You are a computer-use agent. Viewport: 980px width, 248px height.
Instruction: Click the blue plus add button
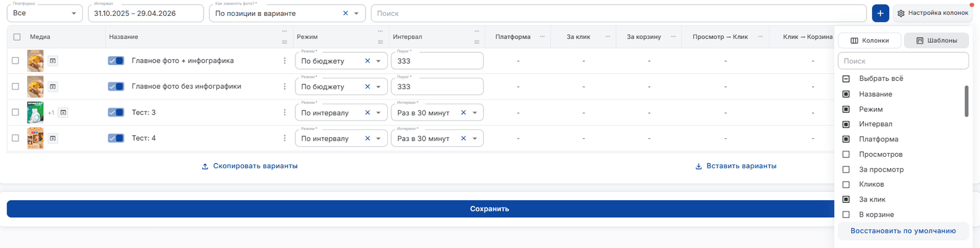881,13
